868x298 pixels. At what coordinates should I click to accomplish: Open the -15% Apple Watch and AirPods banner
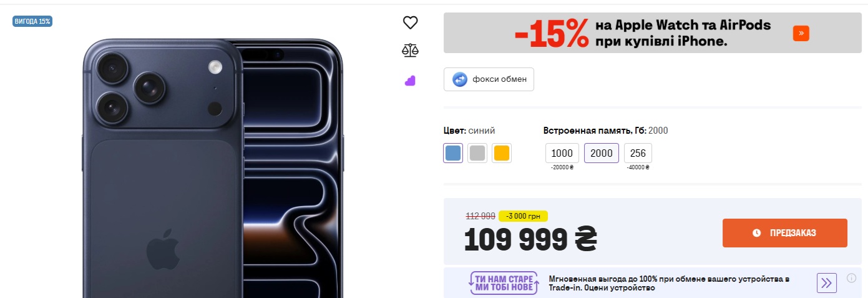pos(643,34)
